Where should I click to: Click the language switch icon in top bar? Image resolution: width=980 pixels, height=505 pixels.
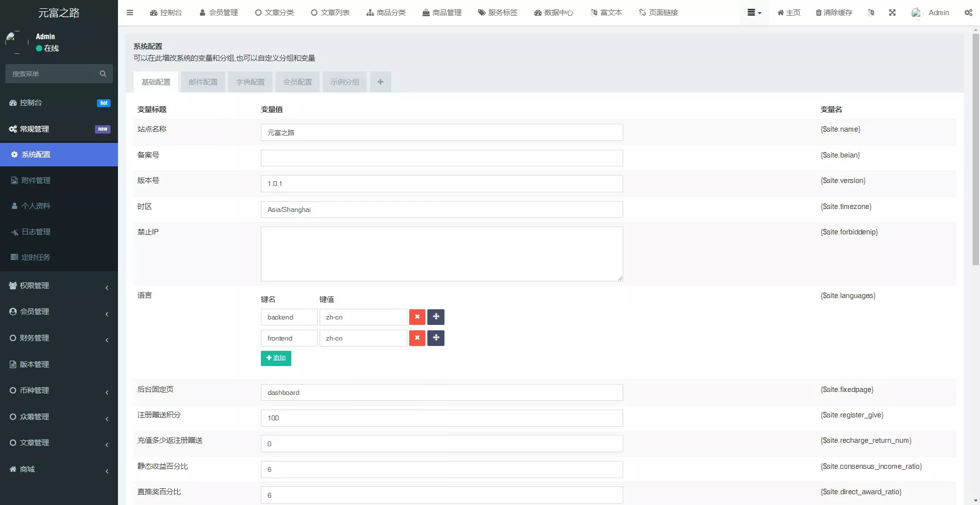click(x=870, y=13)
